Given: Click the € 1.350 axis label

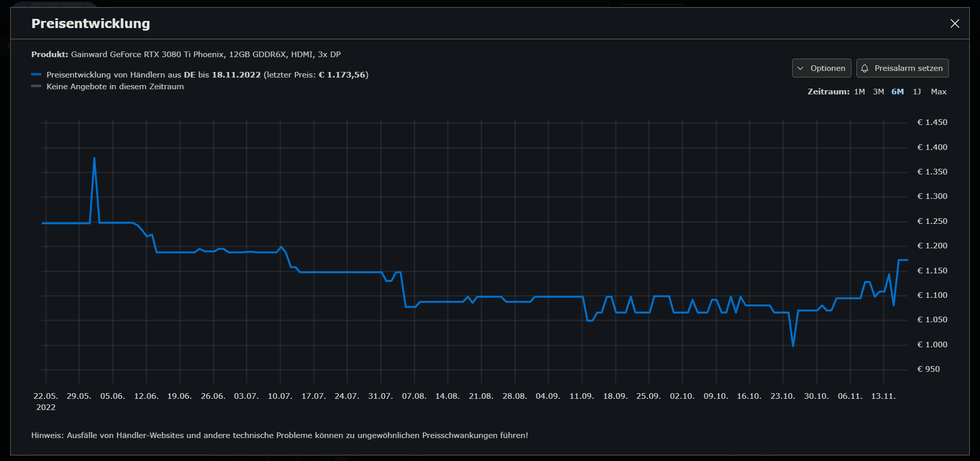Looking at the screenshot, I should pos(932,172).
